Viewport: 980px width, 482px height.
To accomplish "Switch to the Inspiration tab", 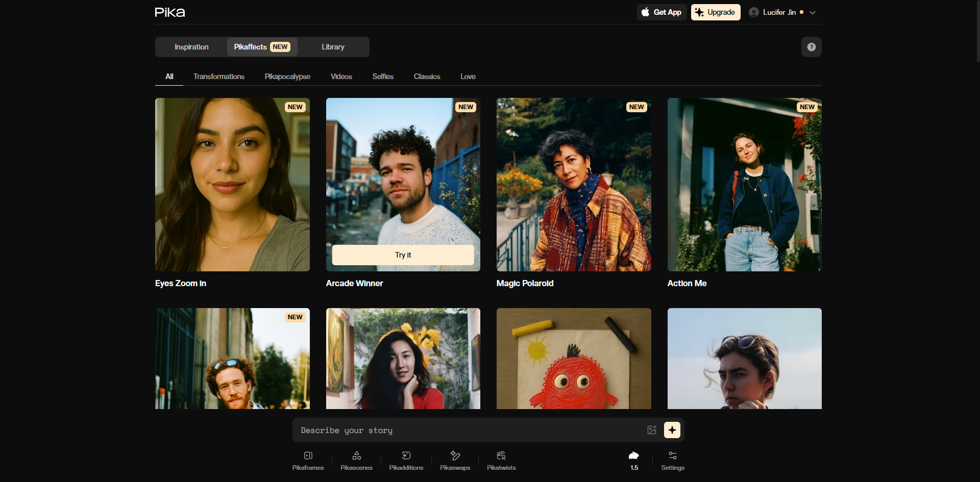I will (x=191, y=47).
